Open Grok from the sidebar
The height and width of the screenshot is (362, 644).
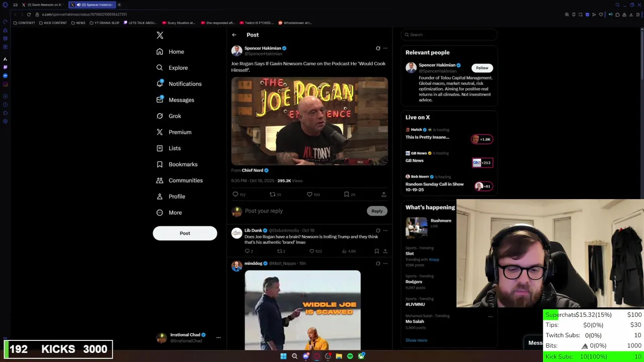[x=169, y=116]
